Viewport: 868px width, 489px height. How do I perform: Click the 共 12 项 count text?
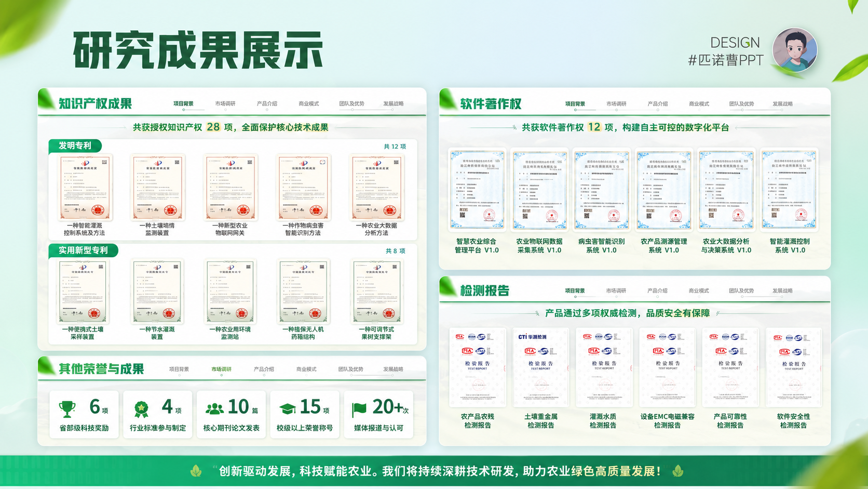395,147
